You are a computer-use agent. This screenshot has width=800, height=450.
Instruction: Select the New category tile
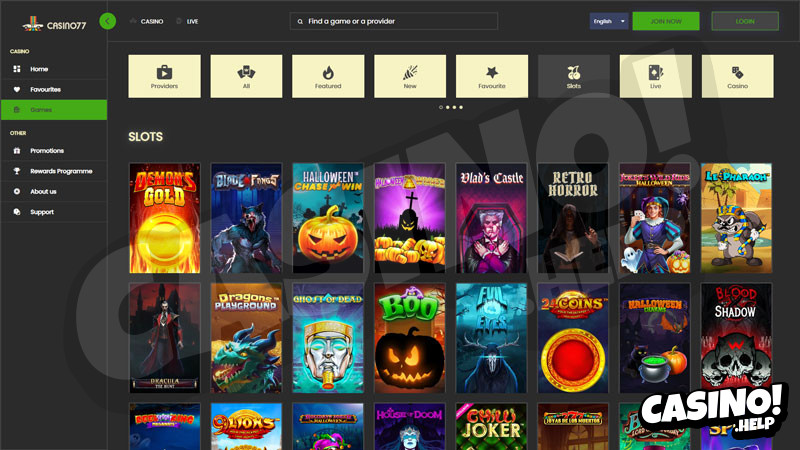410,76
